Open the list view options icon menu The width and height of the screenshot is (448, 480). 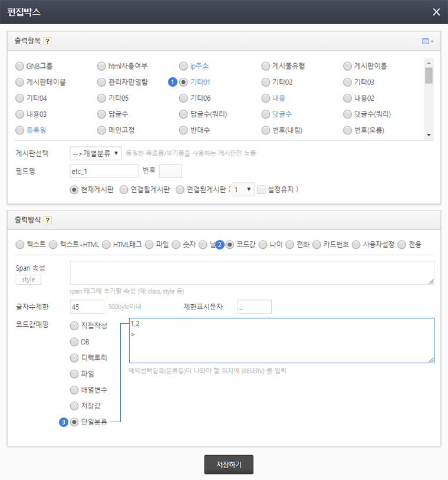(x=427, y=41)
